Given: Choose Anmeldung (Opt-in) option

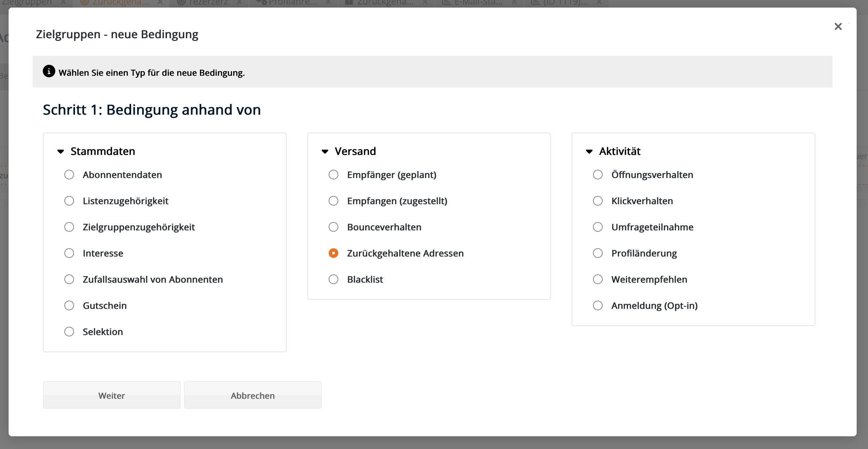Looking at the screenshot, I should (x=598, y=305).
